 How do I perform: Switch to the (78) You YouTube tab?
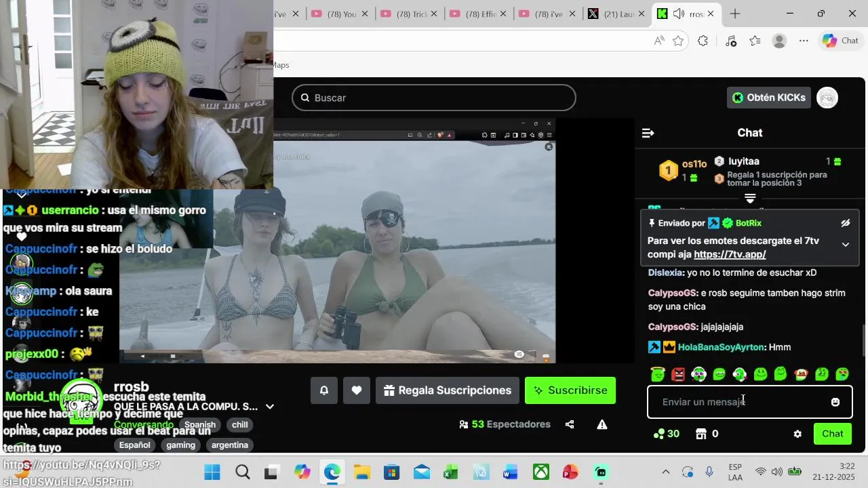[340, 14]
